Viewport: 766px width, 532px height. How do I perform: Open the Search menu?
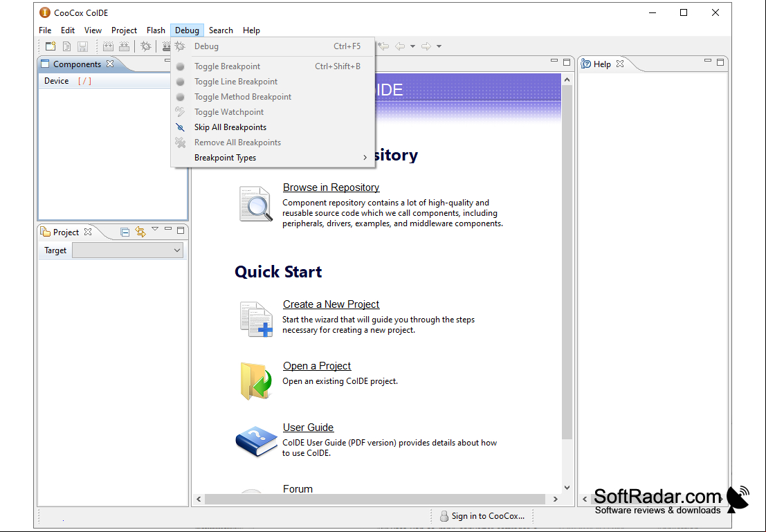coord(221,30)
